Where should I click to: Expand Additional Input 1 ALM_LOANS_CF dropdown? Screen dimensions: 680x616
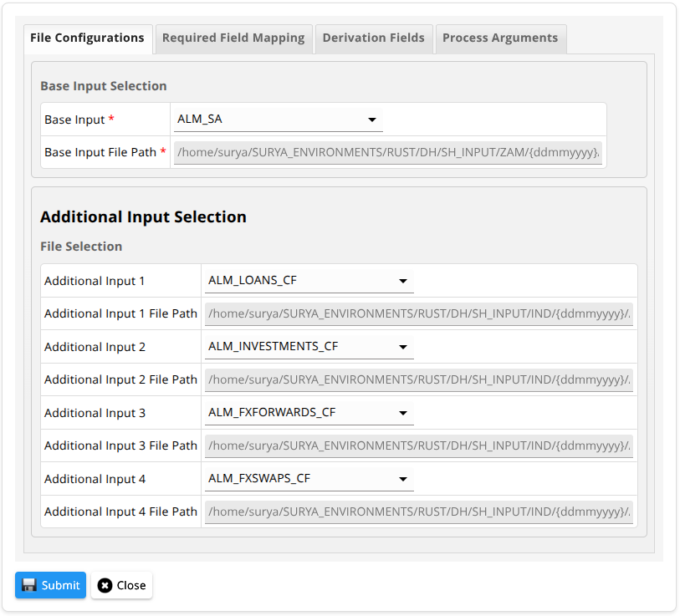click(309, 281)
